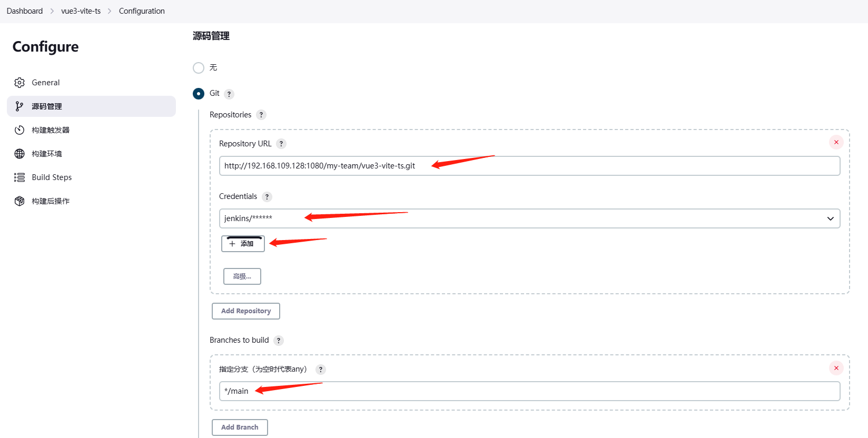Viewport: 868px width, 438px height.
Task: Click the Add Repository button
Action: tap(246, 311)
